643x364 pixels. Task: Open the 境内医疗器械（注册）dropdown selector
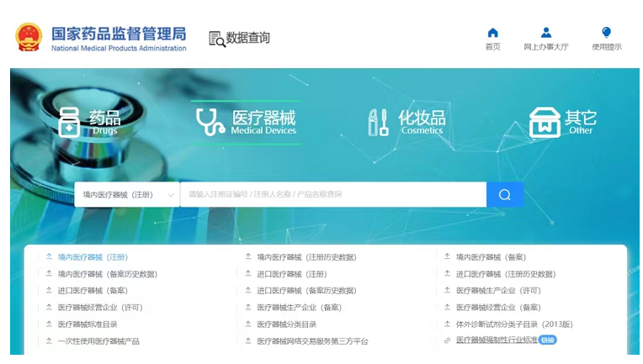126,195
